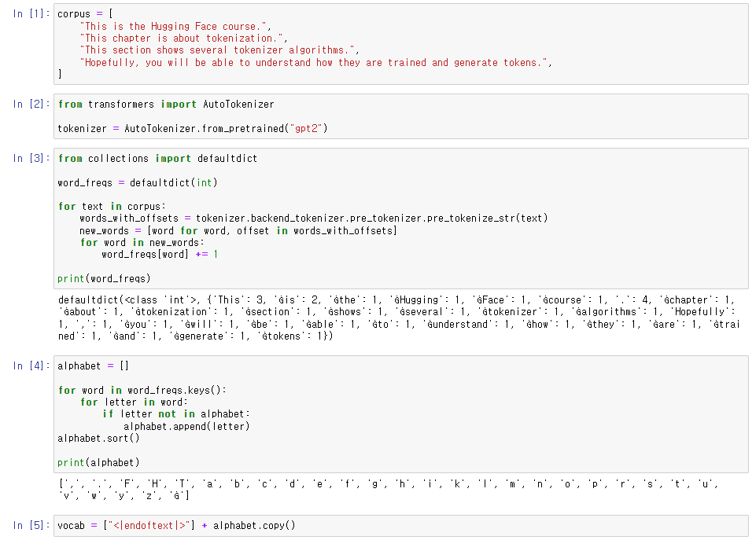756x540 pixels.
Task: Click the print(word_freqs) line
Action: [104, 278]
